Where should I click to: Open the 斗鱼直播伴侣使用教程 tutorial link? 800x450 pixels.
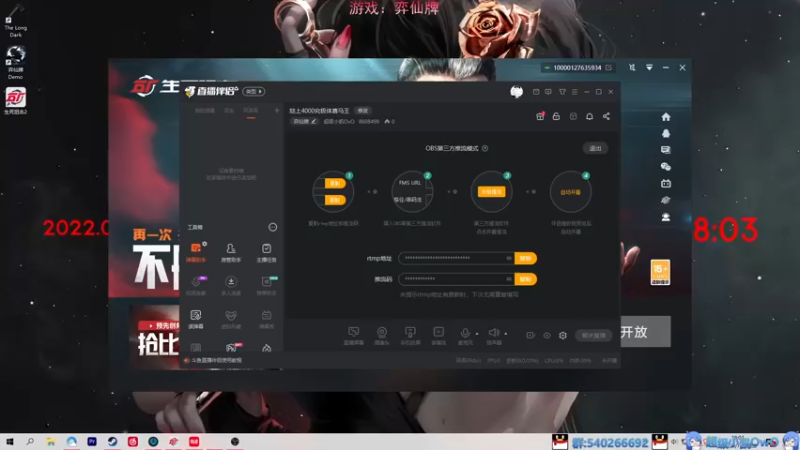[x=216, y=360]
